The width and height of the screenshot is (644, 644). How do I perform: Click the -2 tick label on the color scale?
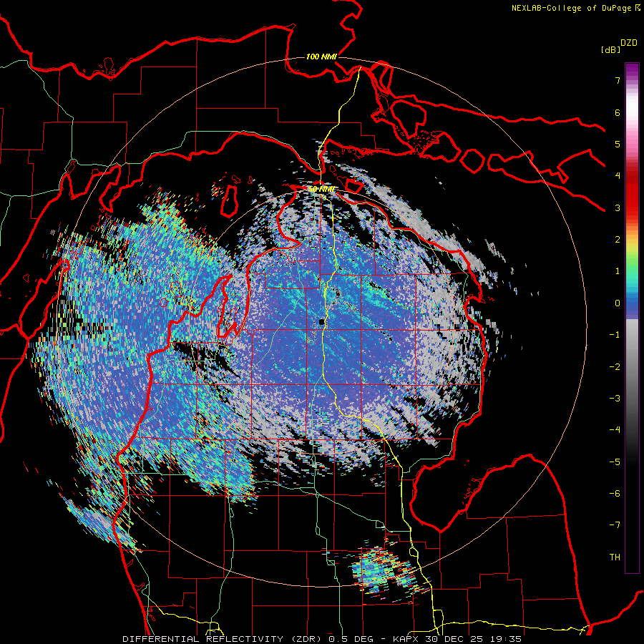coord(615,367)
